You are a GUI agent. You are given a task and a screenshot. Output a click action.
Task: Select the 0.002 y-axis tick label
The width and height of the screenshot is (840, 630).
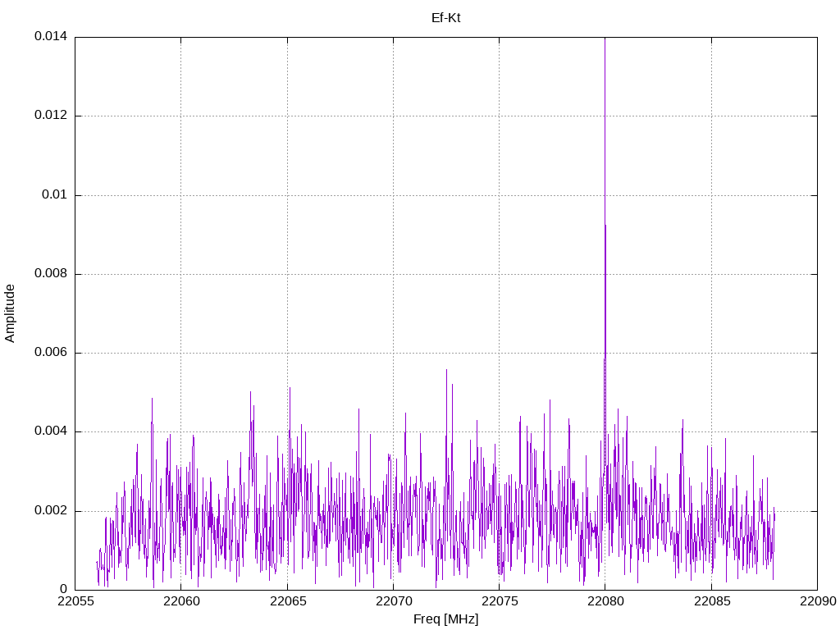coord(50,511)
